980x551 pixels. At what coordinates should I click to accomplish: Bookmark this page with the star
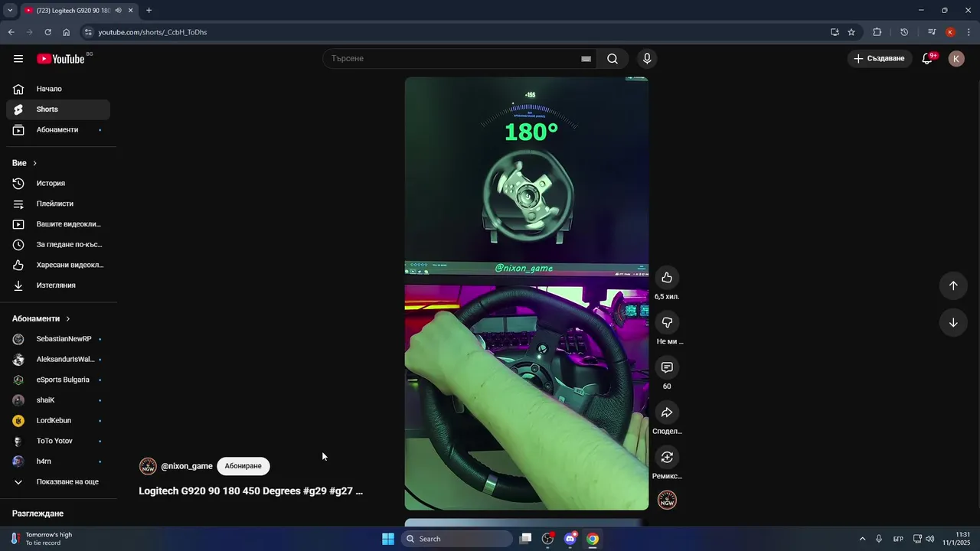tap(851, 32)
